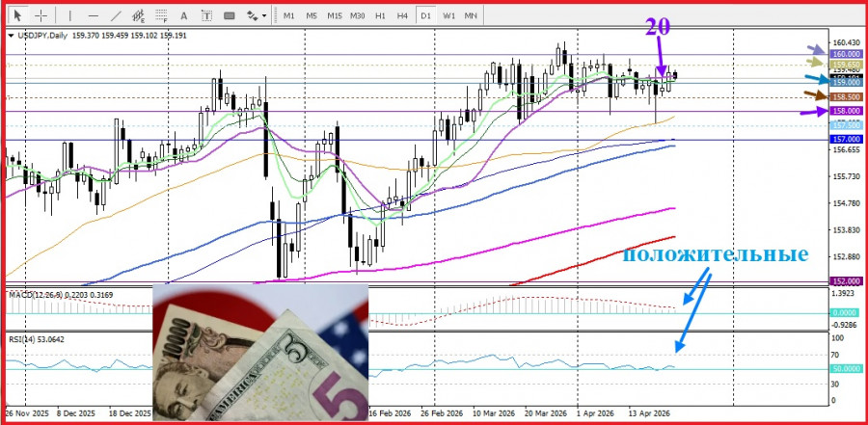Select the 152.000 price level label
This screenshot has height=425, width=868.
coord(847,281)
